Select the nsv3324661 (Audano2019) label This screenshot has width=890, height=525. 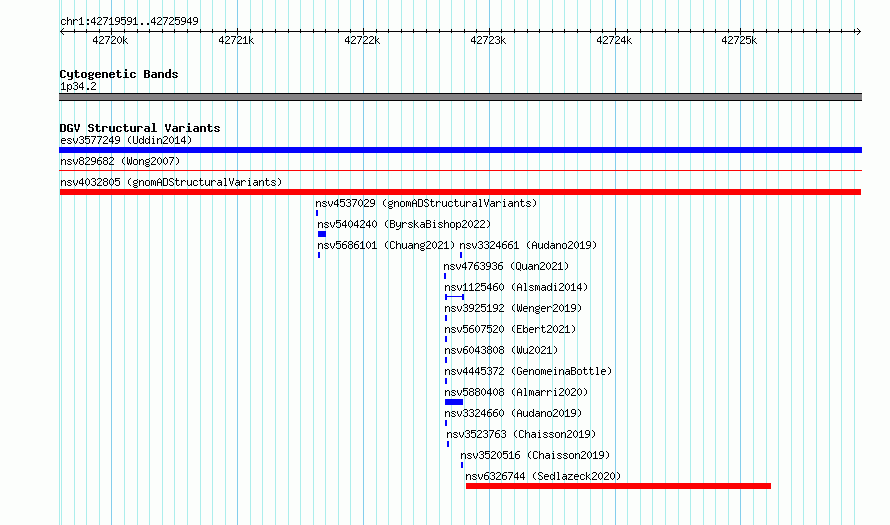click(x=528, y=245)
